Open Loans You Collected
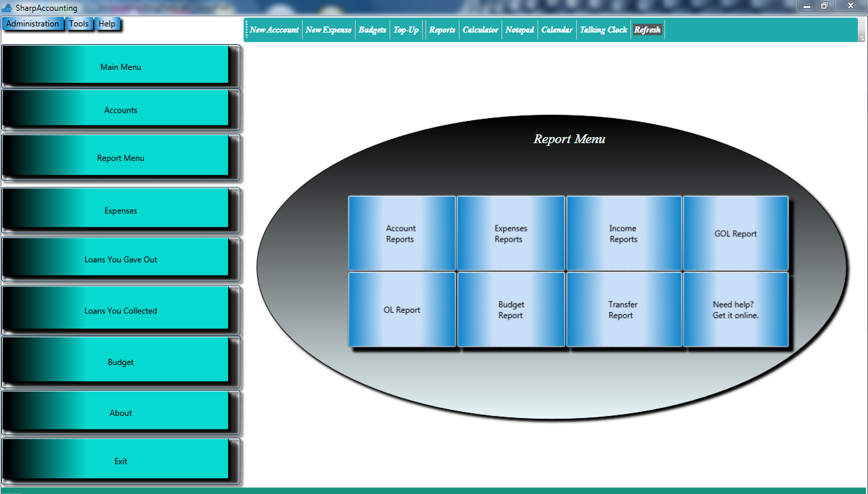Screen dimensions: 868x494 click(x=121, y=310)
